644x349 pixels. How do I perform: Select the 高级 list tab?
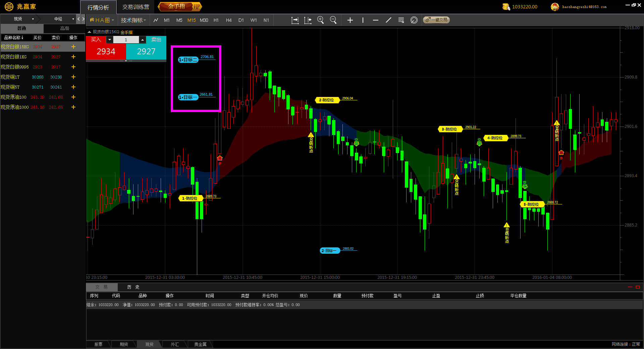coord(64,28)
